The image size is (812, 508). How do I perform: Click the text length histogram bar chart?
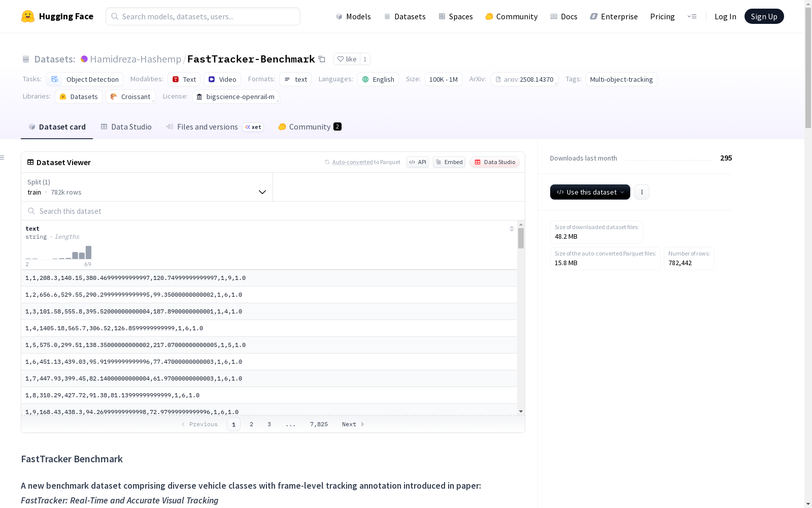click(x=58, y=252)
